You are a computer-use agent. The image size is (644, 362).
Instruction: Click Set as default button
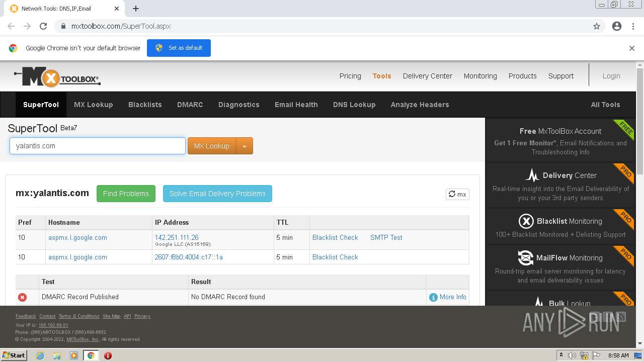(x=179, y=48)
